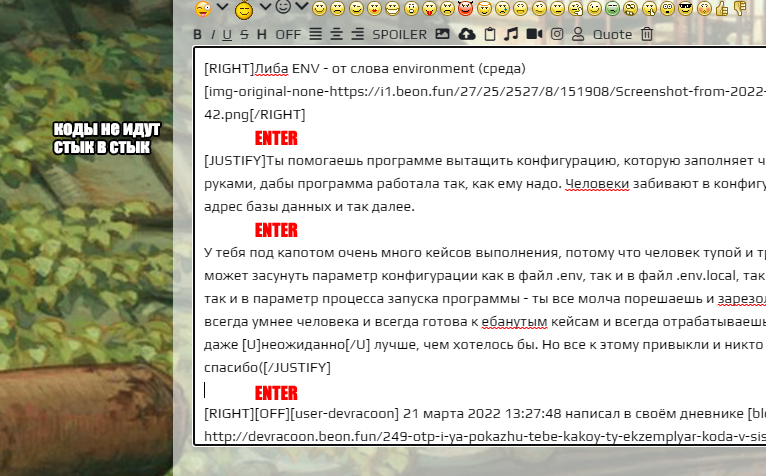The width and height of the screenshot is (766, 476).
Task: Insert video with the camera icon
Action: (x=534, y=34)
